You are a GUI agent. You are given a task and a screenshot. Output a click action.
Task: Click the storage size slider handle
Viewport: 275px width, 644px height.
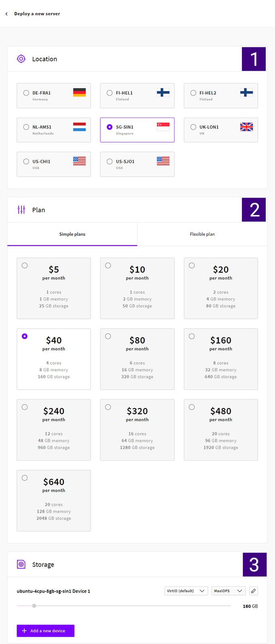coord(34,606)
